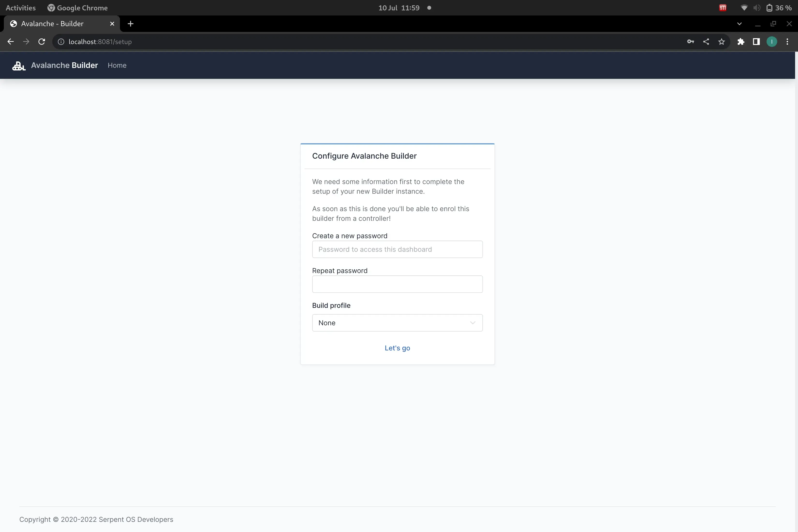Viewport: 798px width, 532px height.
Task: Submit setup with Let's go button
Action: pos(397,348)
